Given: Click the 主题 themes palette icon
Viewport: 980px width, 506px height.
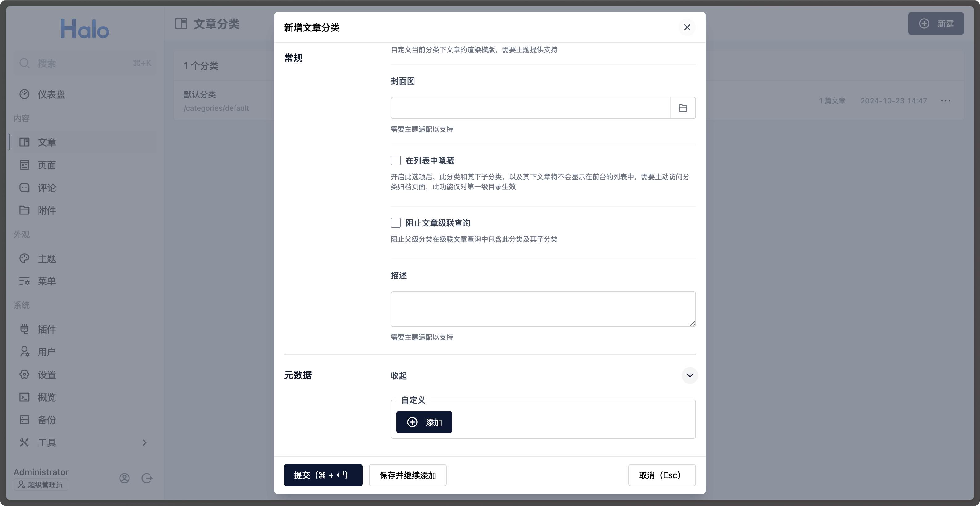Looking at the screenshot, I should 24,258.
